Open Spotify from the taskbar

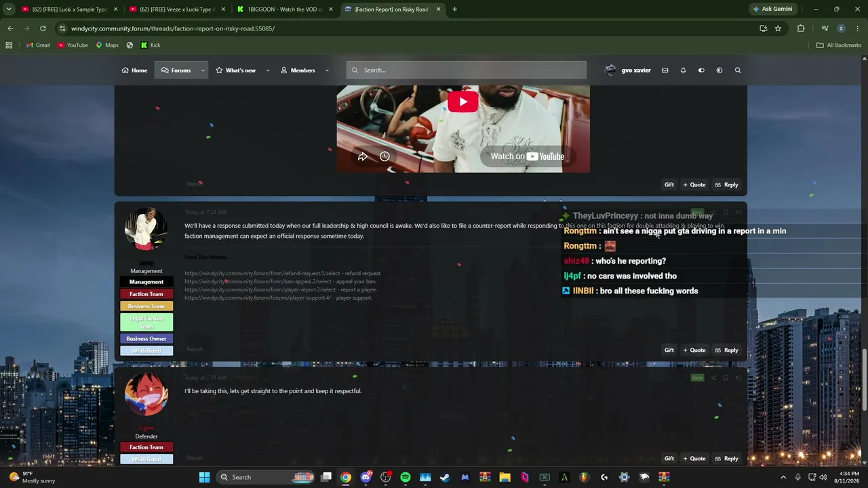[406, 477]
